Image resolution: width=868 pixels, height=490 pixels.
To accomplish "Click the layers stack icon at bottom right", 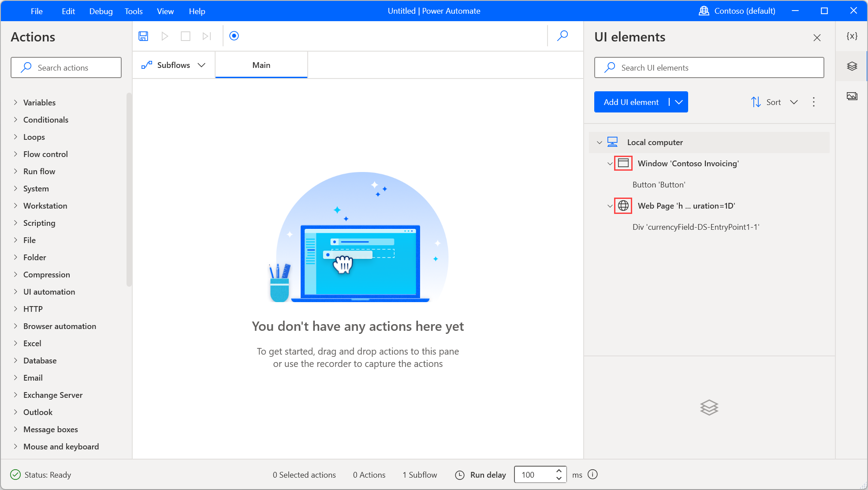I will [x=709, y=408].
